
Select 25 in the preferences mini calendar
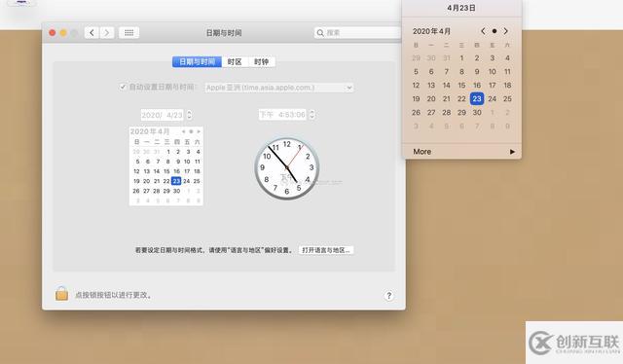pos(197,181)
